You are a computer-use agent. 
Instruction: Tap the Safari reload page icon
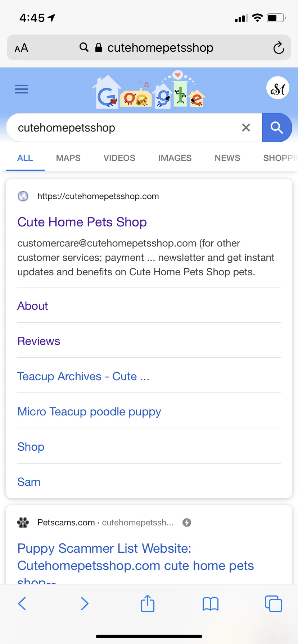279,47
